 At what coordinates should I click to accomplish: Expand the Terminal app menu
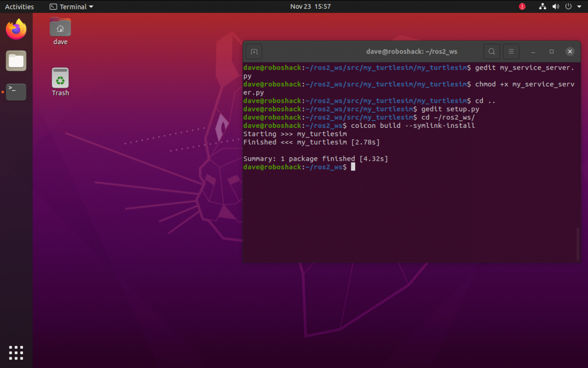tap(72, 7)
